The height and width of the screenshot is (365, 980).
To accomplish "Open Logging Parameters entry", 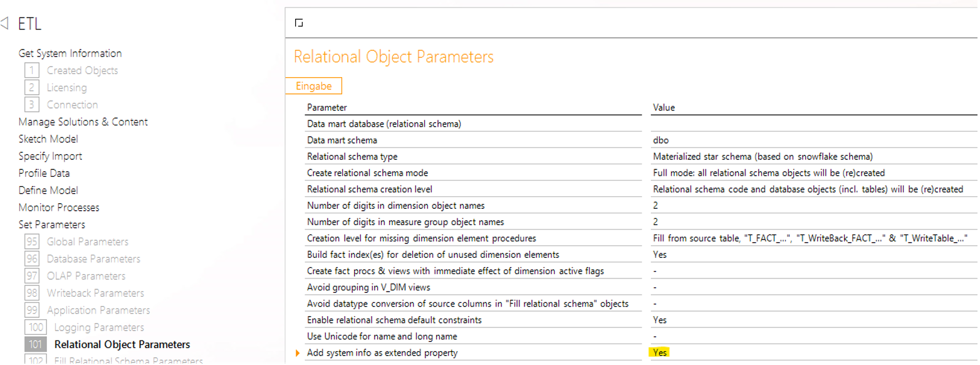I will pos(99,327).
